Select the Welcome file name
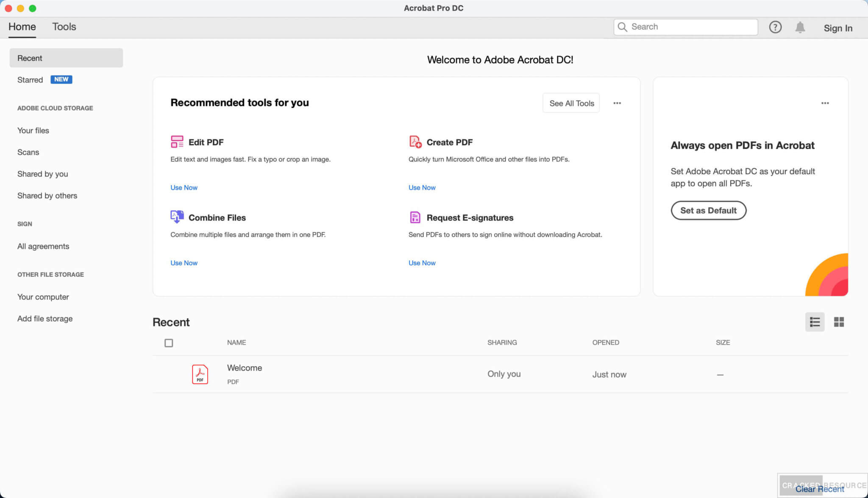The image size is (868, 498). click(245, 368)
